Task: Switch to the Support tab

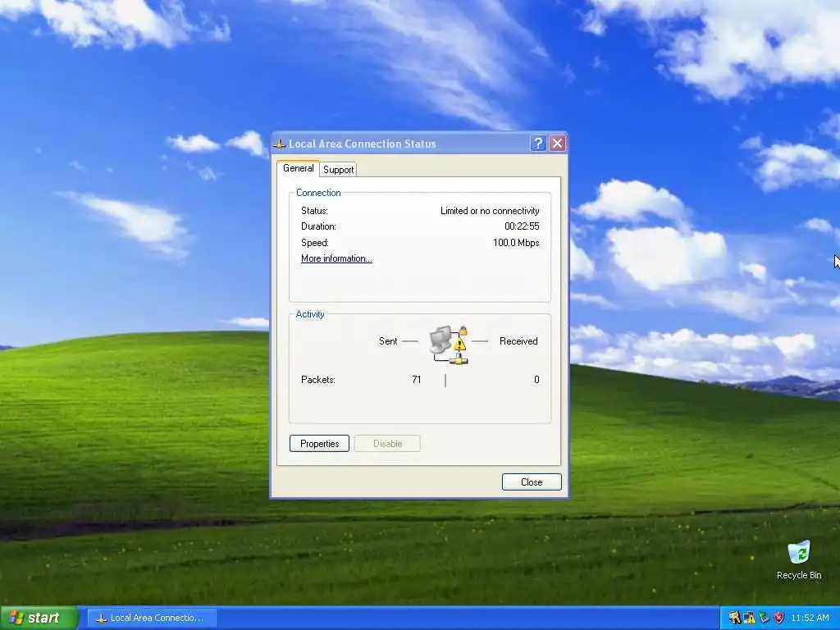Action: pos(339,169)
